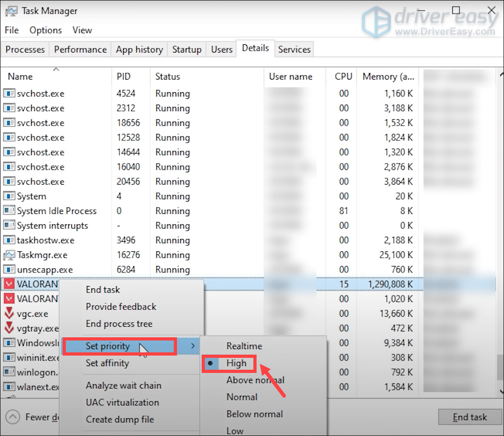Screen dimensions: 504x436
Task: Click the WindowsI... process icon
Action: pyautogui.click(x=9, y=343)
